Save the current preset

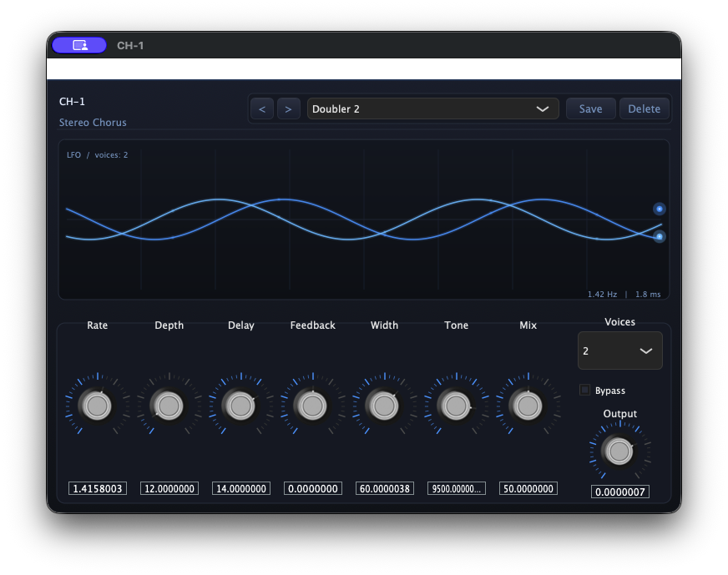point(590,108)
